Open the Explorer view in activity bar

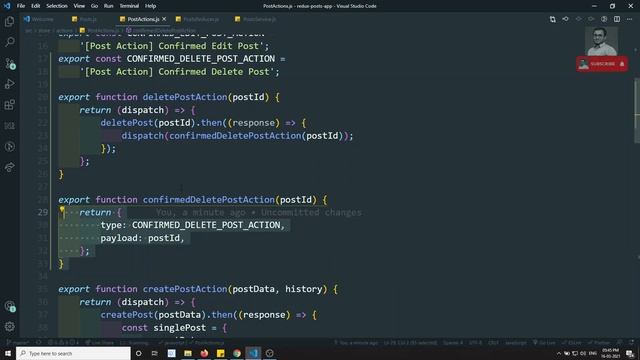click(9, 21)
